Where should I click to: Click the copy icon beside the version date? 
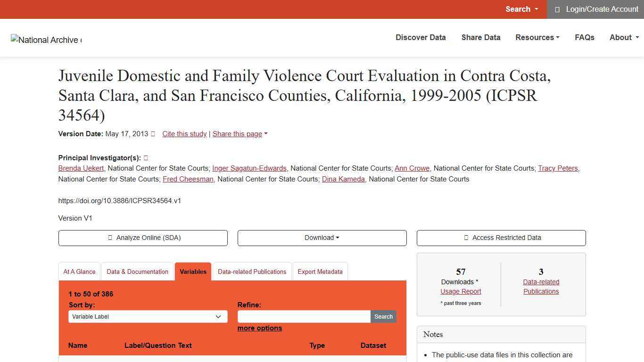click(x=153, y=134)
